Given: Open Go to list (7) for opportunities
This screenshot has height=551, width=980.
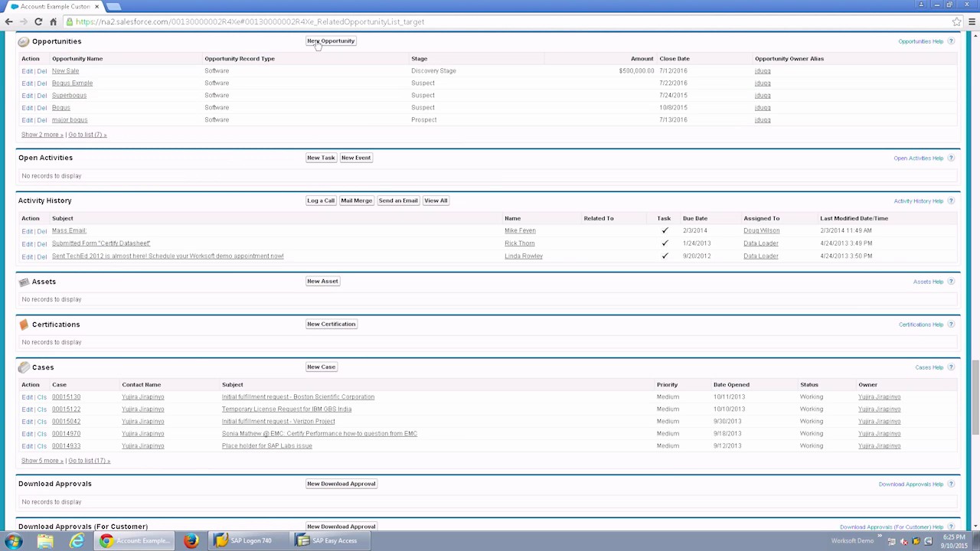Looking at the screenshot, I should pyautogui.click(x=87, y=135).
